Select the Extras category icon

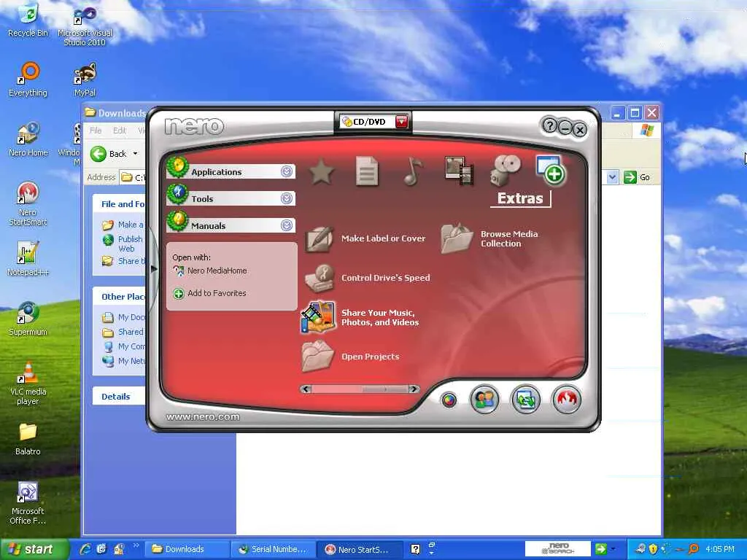tap(551, 170)
